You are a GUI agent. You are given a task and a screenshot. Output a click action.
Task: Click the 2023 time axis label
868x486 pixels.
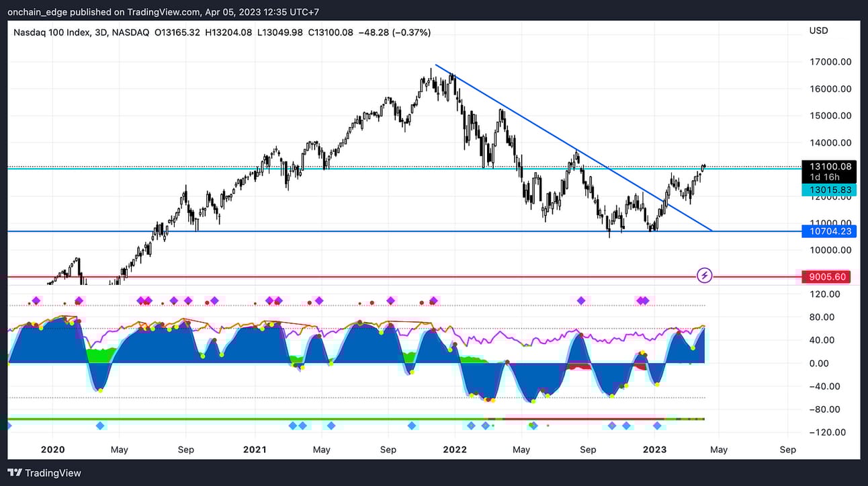(x=655, y=449)
